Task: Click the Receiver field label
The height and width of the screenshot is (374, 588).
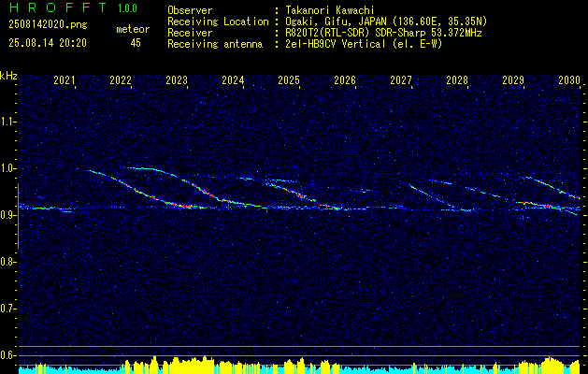Action: pos(190,33)
